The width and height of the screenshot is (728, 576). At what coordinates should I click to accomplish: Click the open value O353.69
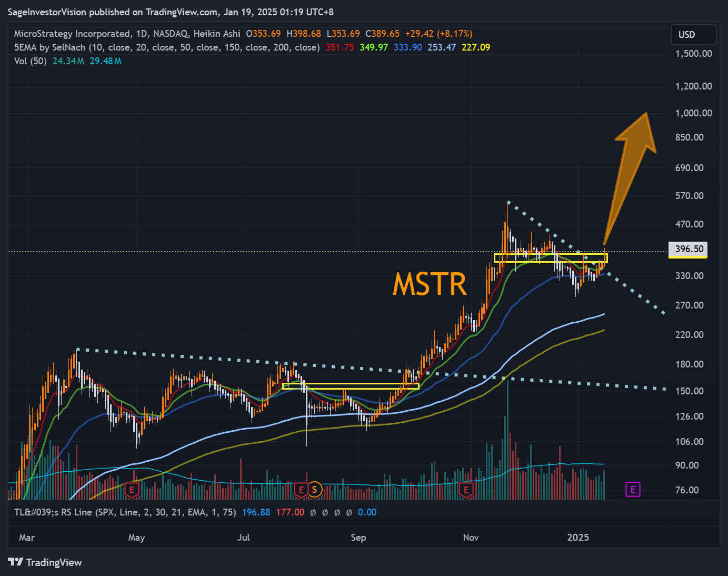(264, 34)
